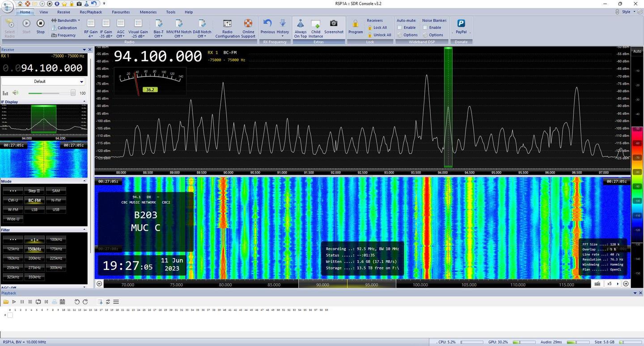Open Visual Gain dropdown
The width and height of the screenshot is (644, 346).
138,28
